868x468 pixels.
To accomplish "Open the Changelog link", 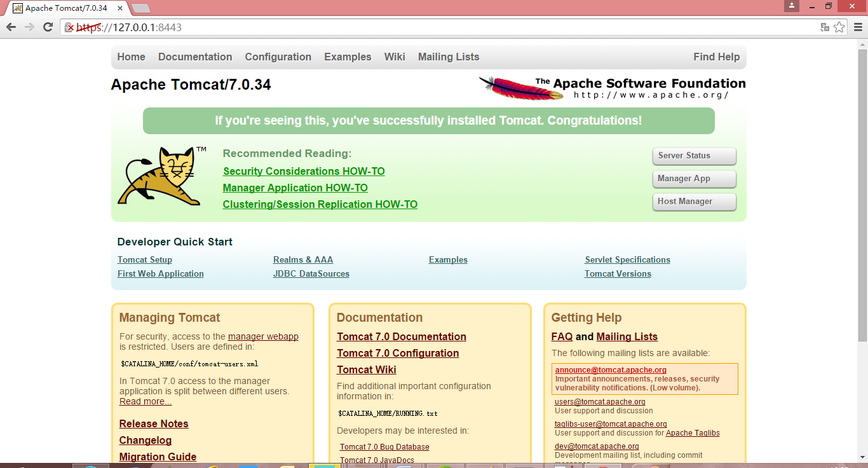I will pos(146,440).
